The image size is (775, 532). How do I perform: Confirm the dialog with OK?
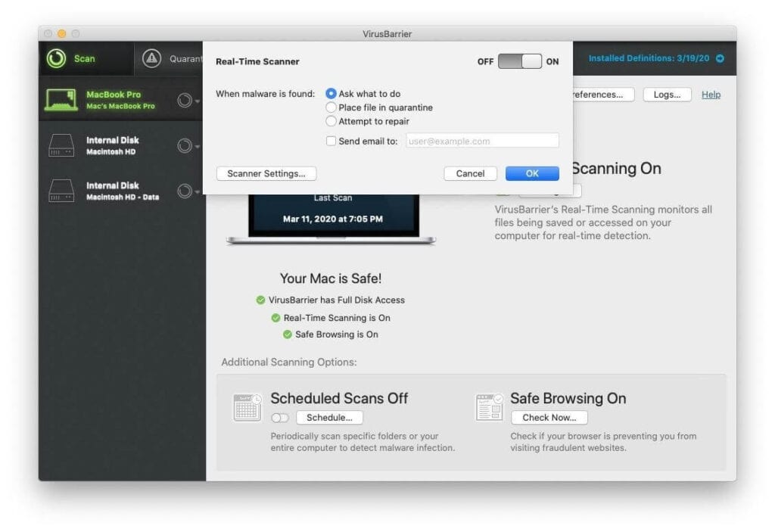point(532,173)
